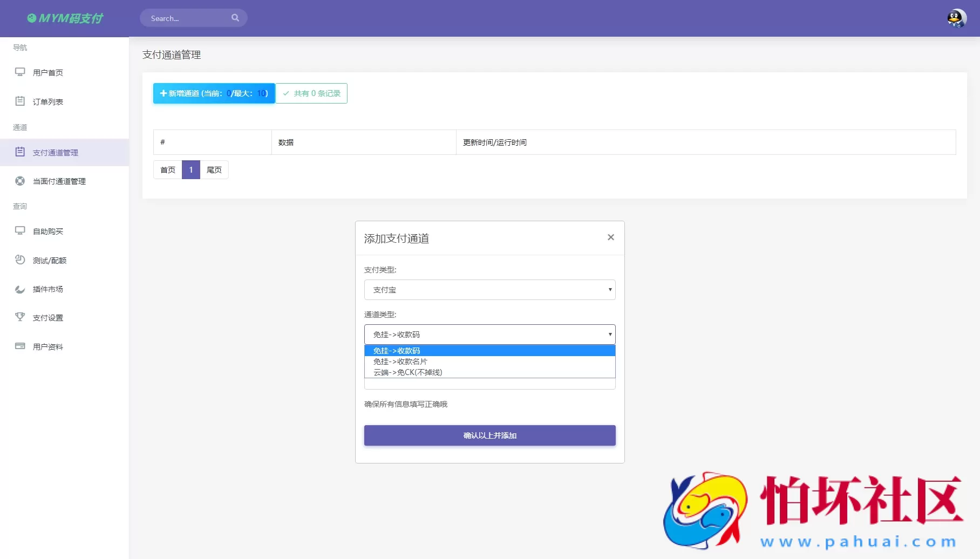This screenshot has width=980, height=559.
Task: Open the 支付类型 dropdown showing 支付宝
Action: point(489,290)
